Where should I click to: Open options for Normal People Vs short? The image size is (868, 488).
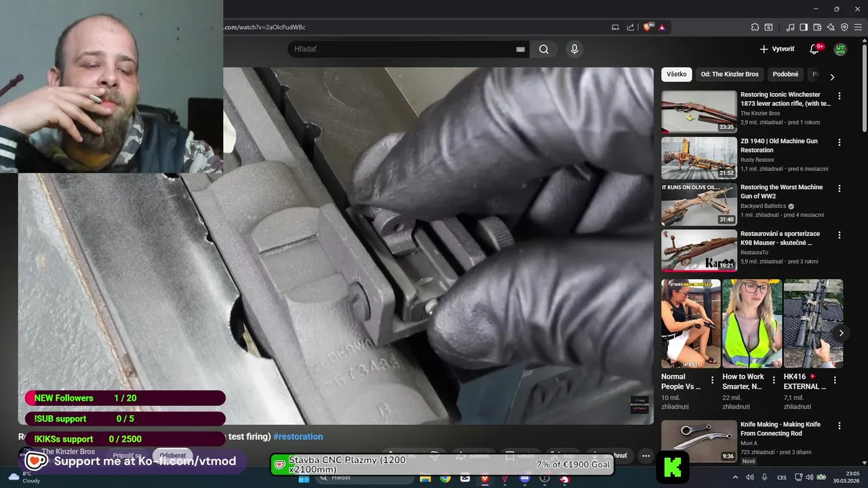click(712, 380)
